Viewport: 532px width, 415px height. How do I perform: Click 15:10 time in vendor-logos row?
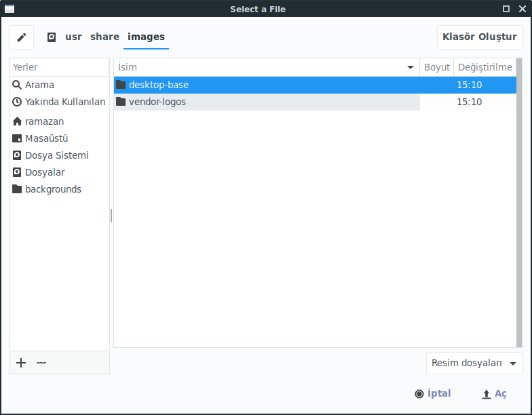470,102
